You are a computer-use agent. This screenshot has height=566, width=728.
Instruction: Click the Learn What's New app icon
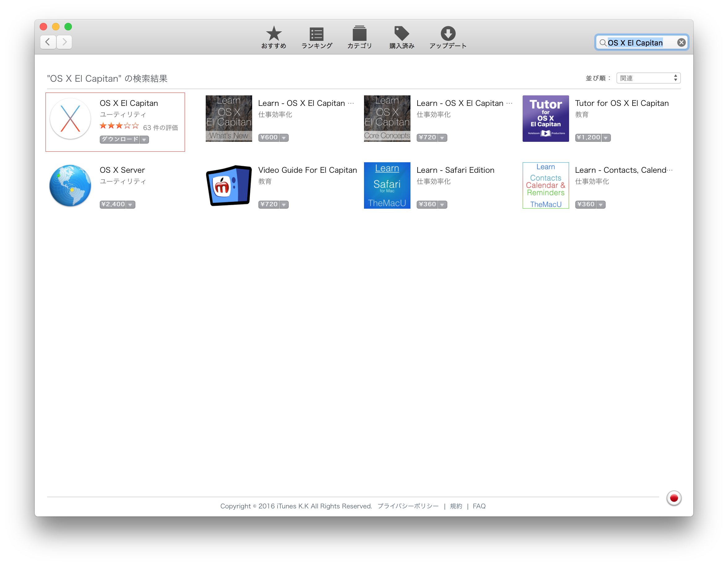point(229,119)
